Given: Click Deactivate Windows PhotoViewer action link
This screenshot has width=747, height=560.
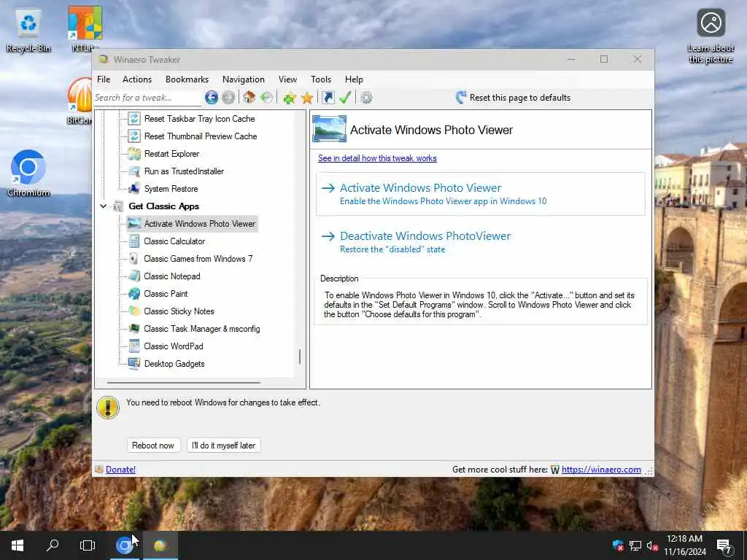Looking at the screenshot, I should click(x=415, y=242).
